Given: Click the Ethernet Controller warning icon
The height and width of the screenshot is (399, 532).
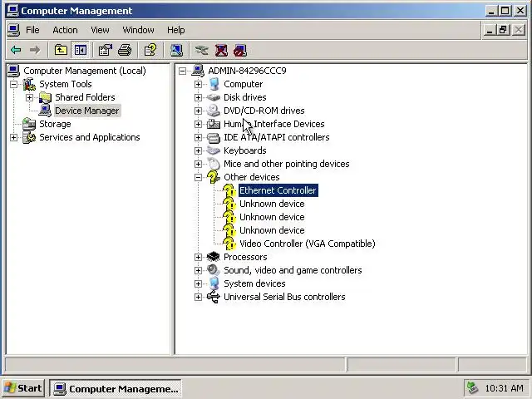Looking at the screenshot, I should pyautogui.click(x=229, y=190).
